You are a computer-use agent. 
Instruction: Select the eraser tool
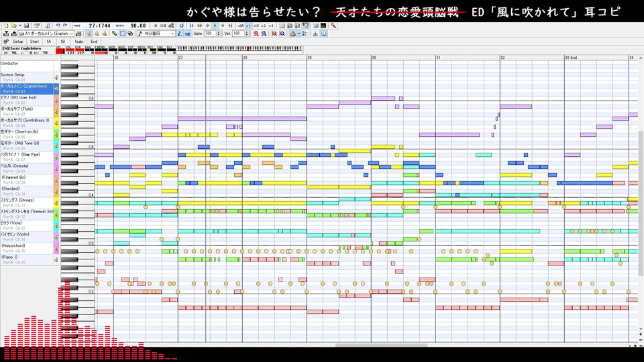(131, 34)
